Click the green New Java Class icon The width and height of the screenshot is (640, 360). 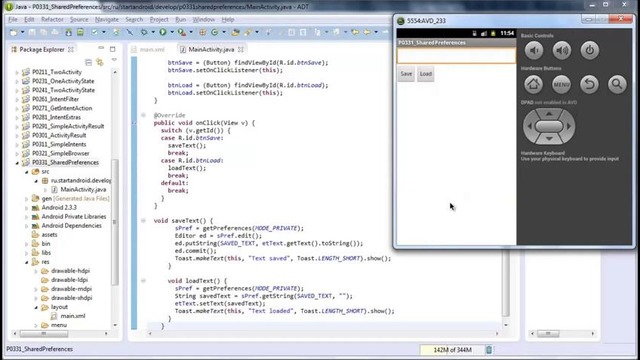pyautogui.click(x=215, y=32)
